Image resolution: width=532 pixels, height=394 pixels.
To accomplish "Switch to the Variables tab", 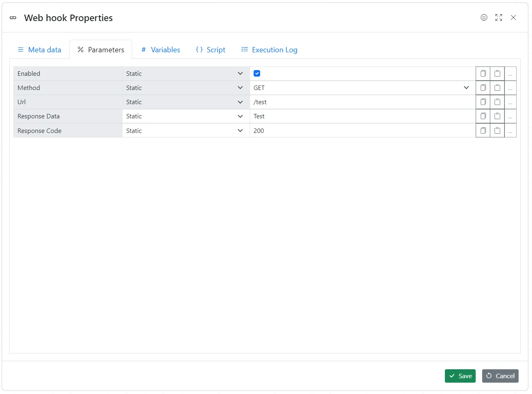I will [x=160, y=49].
